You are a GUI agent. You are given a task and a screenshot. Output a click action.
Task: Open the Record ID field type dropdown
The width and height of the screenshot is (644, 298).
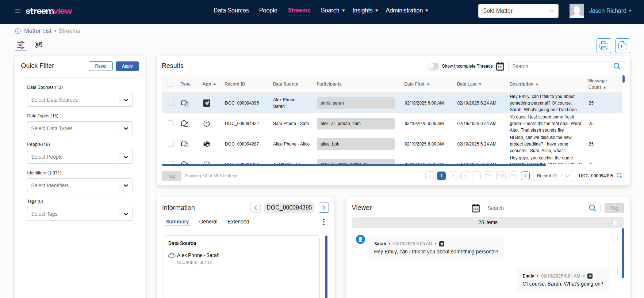[553, 176]
